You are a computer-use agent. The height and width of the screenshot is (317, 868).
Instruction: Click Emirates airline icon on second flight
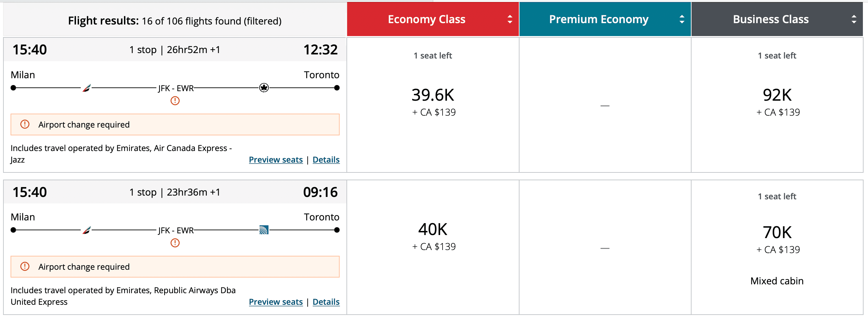pos(87,230)
